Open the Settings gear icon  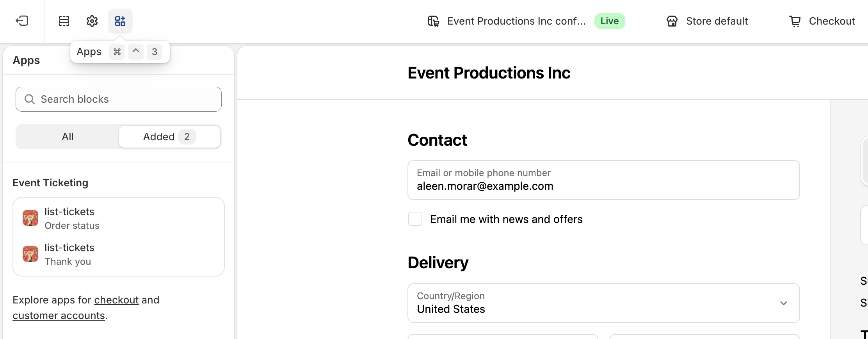[92, 21]
